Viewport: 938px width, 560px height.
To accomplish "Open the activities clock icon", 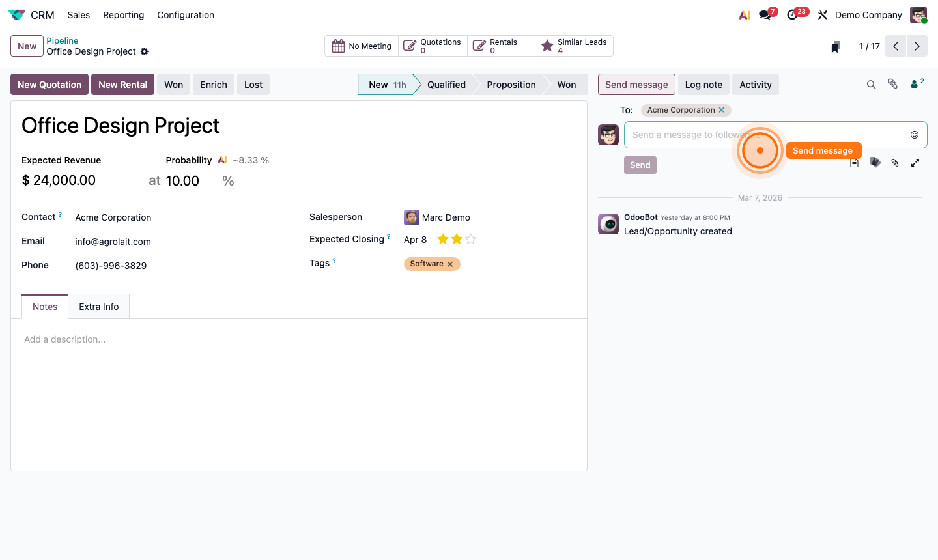I will click(793, 14).
